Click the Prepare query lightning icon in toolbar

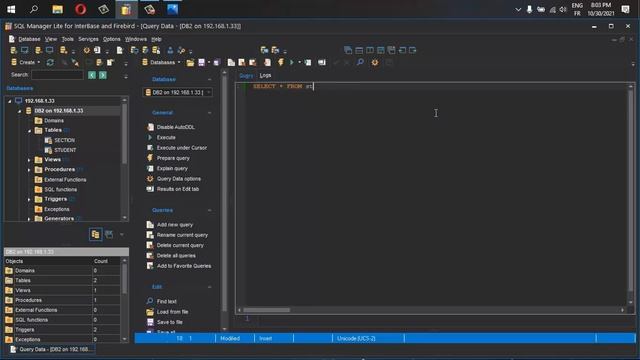pyautogui.click(x=281, y=62)
